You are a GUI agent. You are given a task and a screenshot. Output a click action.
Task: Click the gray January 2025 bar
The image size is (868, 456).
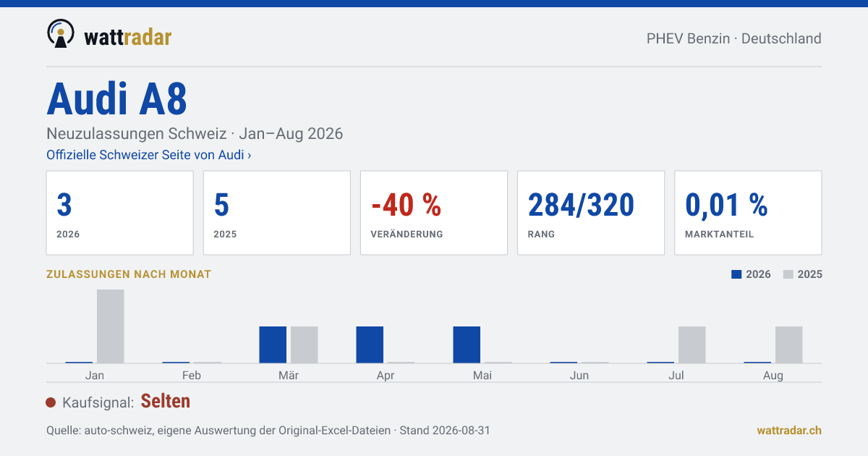[111, 326]
